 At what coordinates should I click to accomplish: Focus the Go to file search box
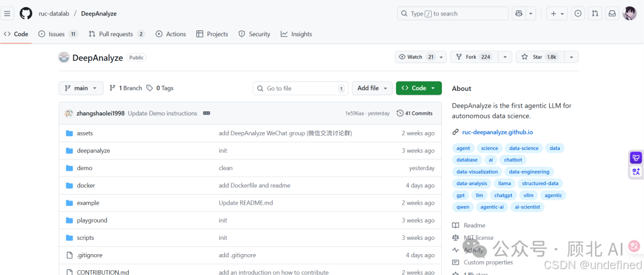coord(301,88)
